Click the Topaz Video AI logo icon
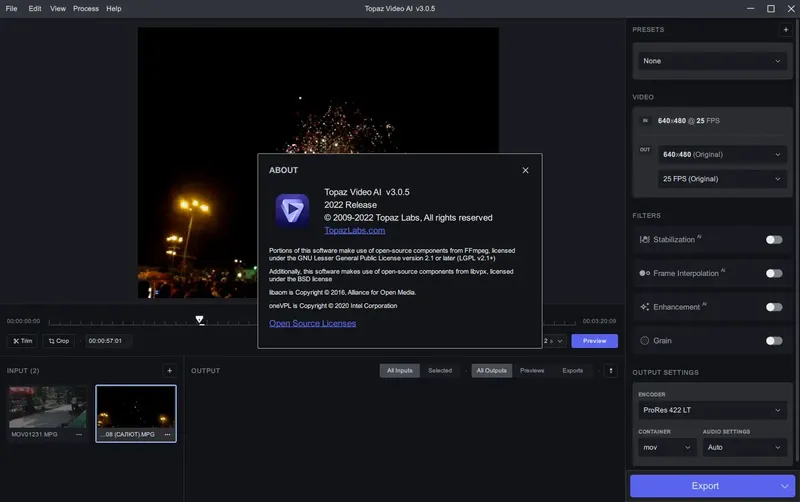800x502 pixels. (x=292, y=210)
